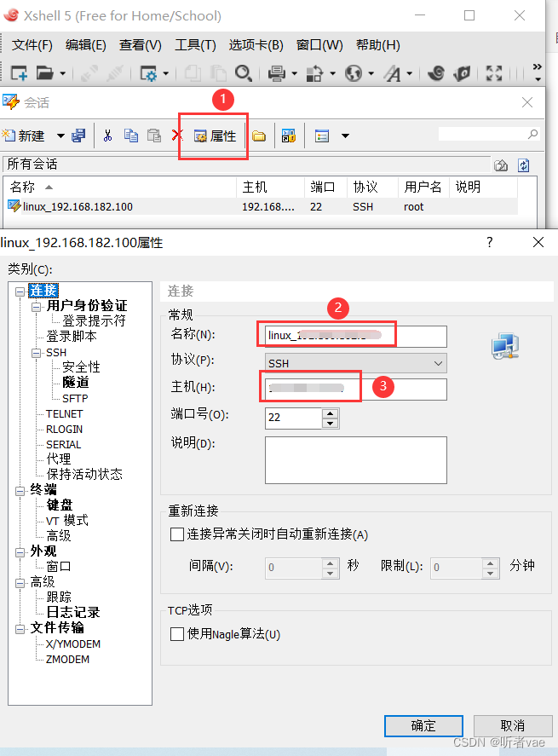Collapse the 外观 tree node

coord(20,552)
